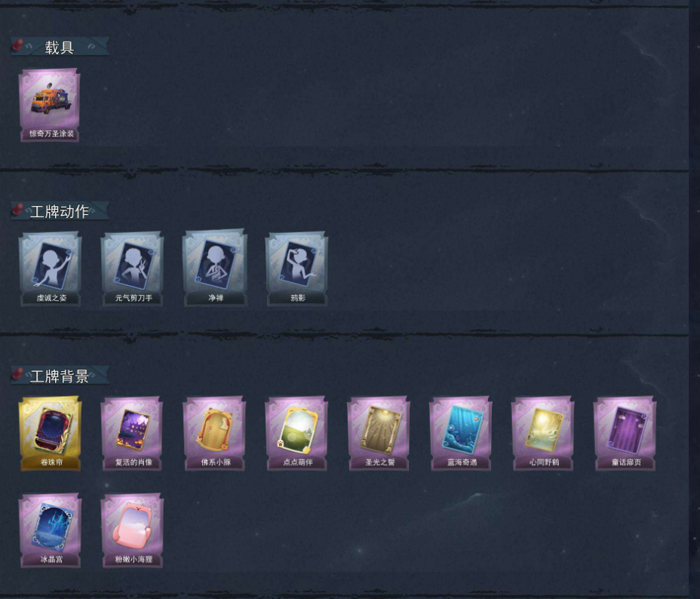Screen dimensions: 700x599
Task: Click the red pin beside 载具
Action: click(x=17, y=45)
